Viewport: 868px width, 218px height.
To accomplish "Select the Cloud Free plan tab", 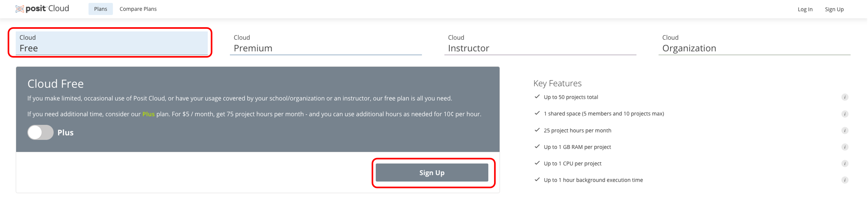I will pos(111,43).
